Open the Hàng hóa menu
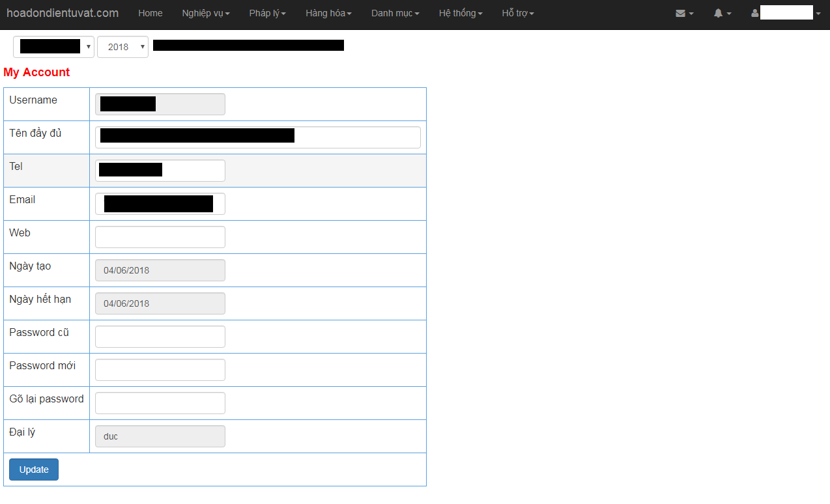The image size is (830, 504). [329, 13]
